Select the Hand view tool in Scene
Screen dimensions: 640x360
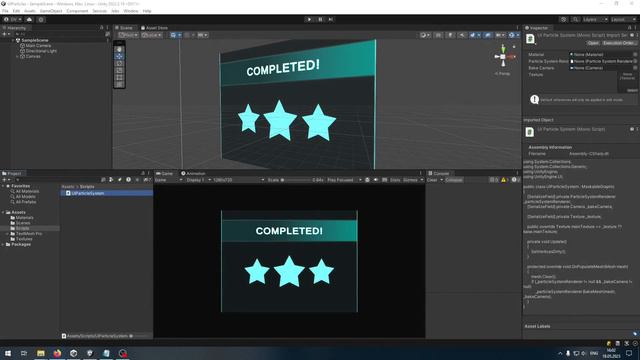(x=119, y=49)
